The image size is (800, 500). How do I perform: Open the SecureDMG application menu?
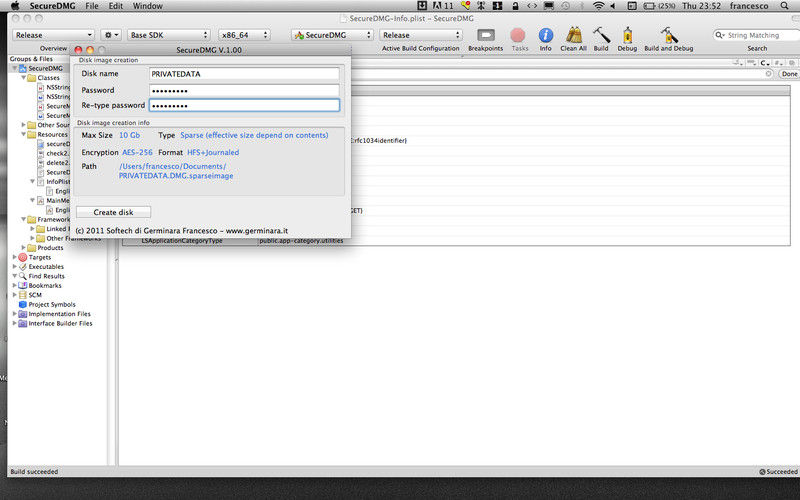53,6
